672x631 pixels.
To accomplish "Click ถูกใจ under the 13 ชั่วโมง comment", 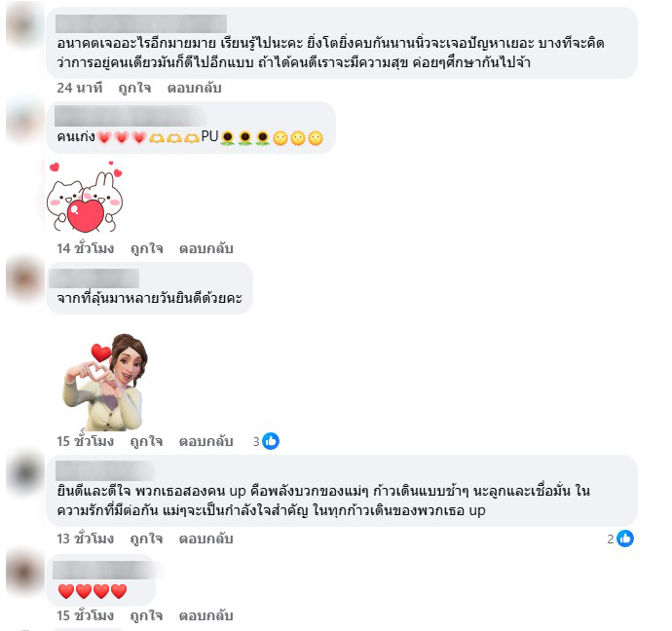I will click(x=146, y=538).
